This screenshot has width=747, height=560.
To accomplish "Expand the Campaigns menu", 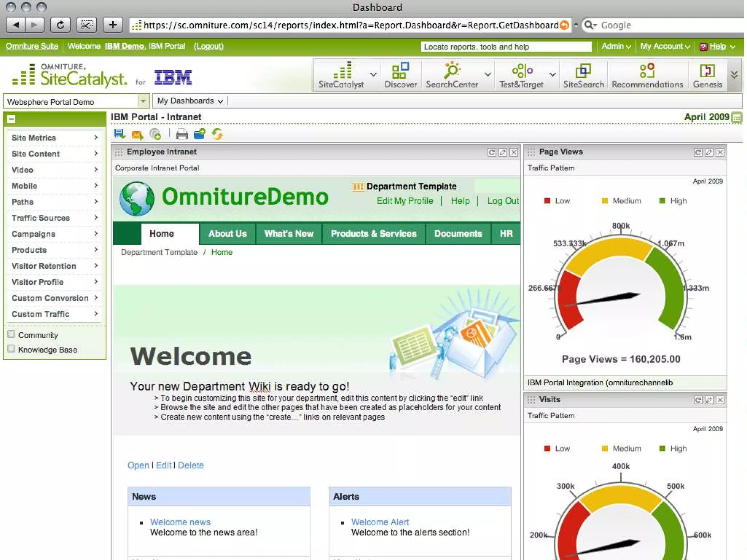I will pyautogui.click(x=54, y=234).
